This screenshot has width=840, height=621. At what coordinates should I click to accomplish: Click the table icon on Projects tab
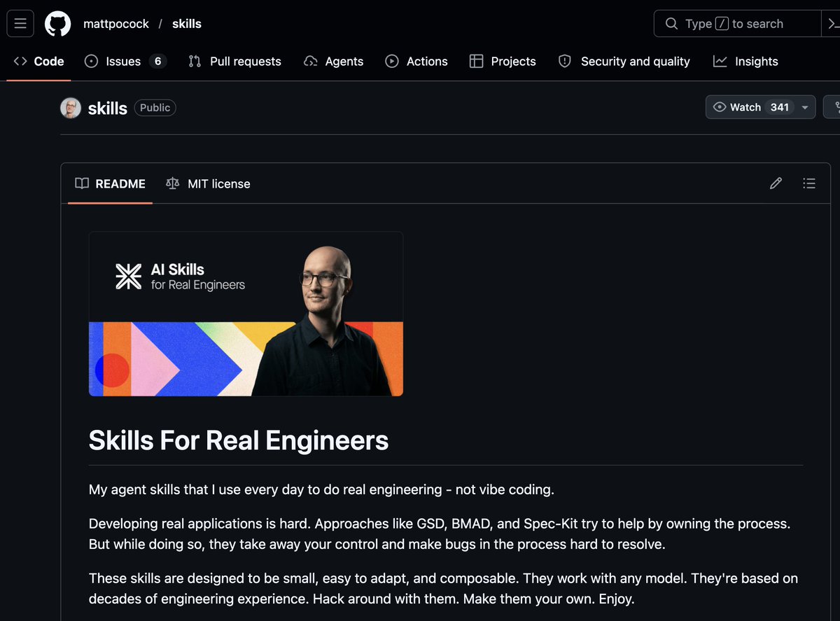(x=476, y=62)
